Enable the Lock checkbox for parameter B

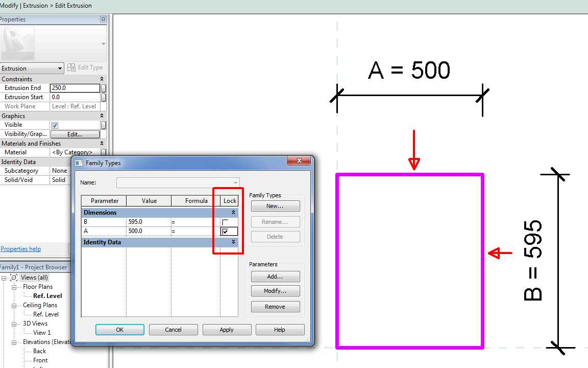(x=225, y=222)
